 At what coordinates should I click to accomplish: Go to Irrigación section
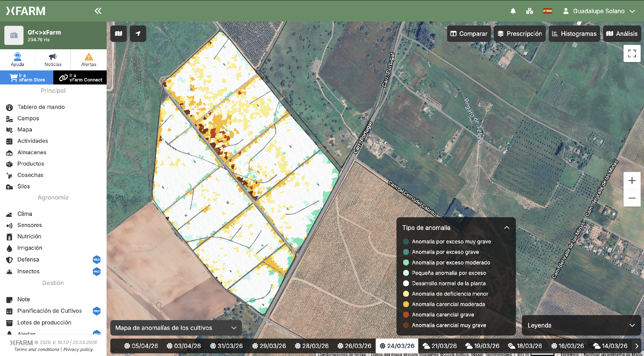click(x=30, y=248)
